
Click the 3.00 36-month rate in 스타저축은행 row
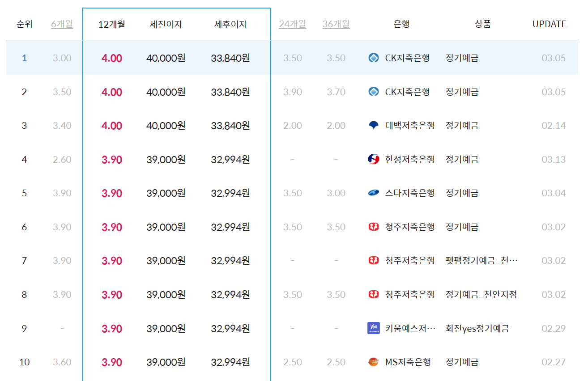336,193
